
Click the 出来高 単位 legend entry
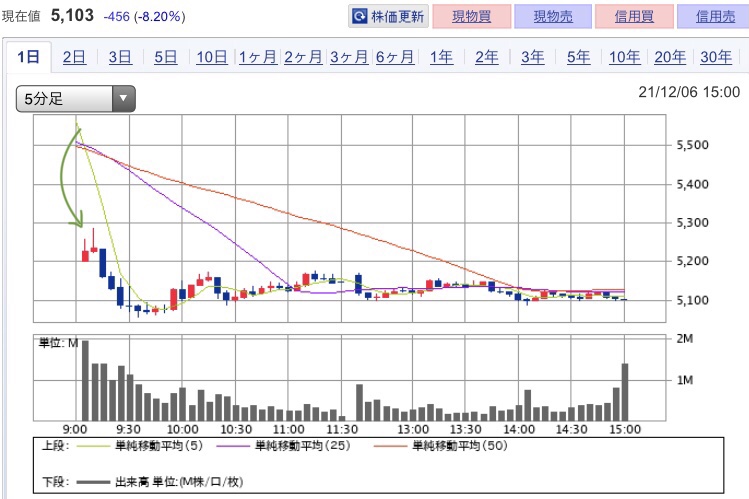coord(160,481)
